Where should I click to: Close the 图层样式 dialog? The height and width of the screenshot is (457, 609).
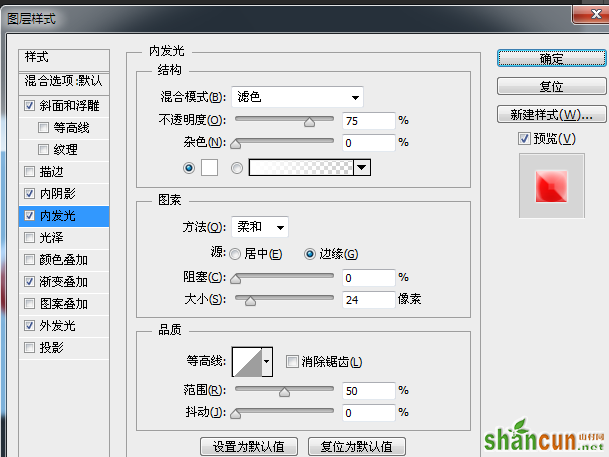[592, 14]
